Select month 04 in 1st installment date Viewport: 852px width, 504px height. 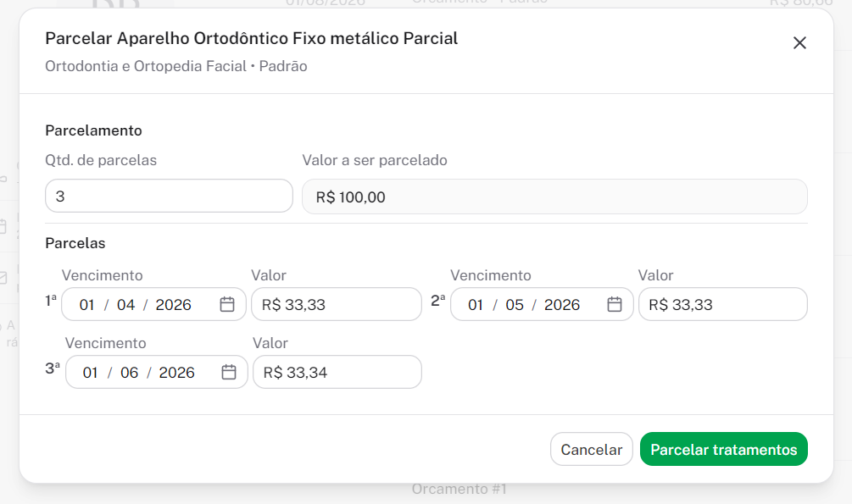click(126, 305)
